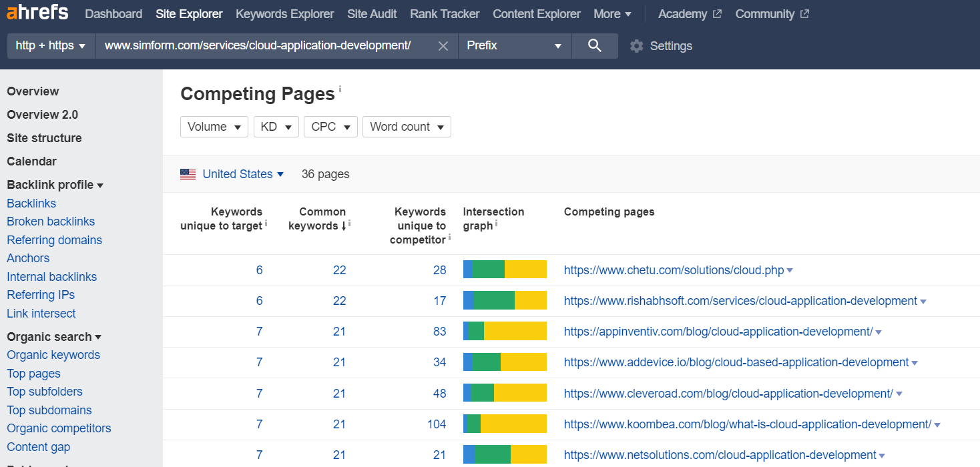Click info icon beside Intersection graph
The height and width of the screenshot is (467, 980).
[x=496, y=223]
